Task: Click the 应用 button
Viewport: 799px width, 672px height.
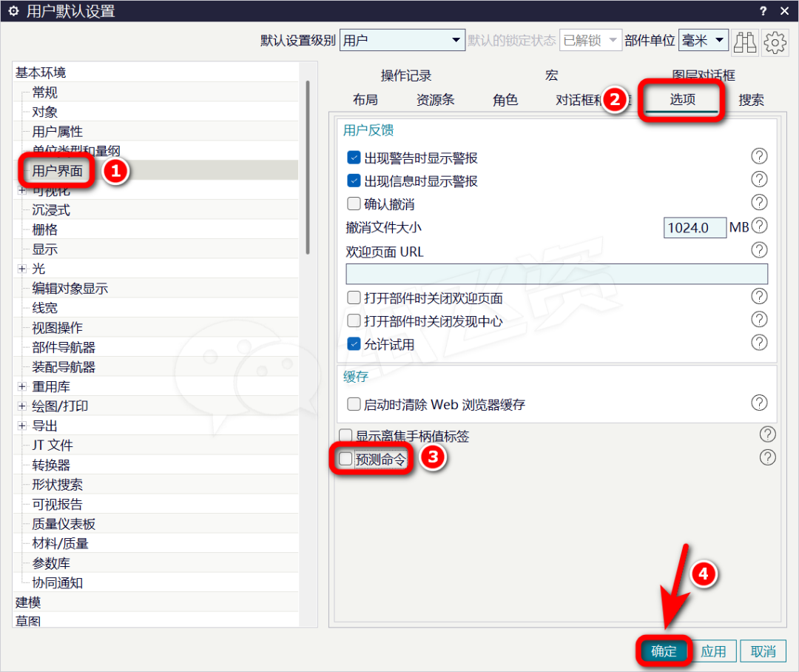Action: (713, 651)
